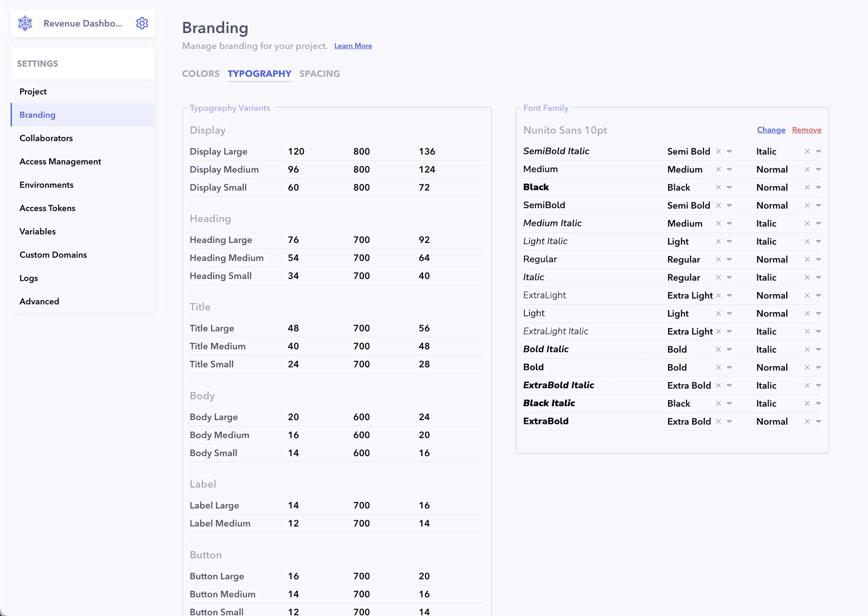Switch to the Spacing tab
Image resolution: width=868 pixels, height=616 pixels.
click(319, 74)
